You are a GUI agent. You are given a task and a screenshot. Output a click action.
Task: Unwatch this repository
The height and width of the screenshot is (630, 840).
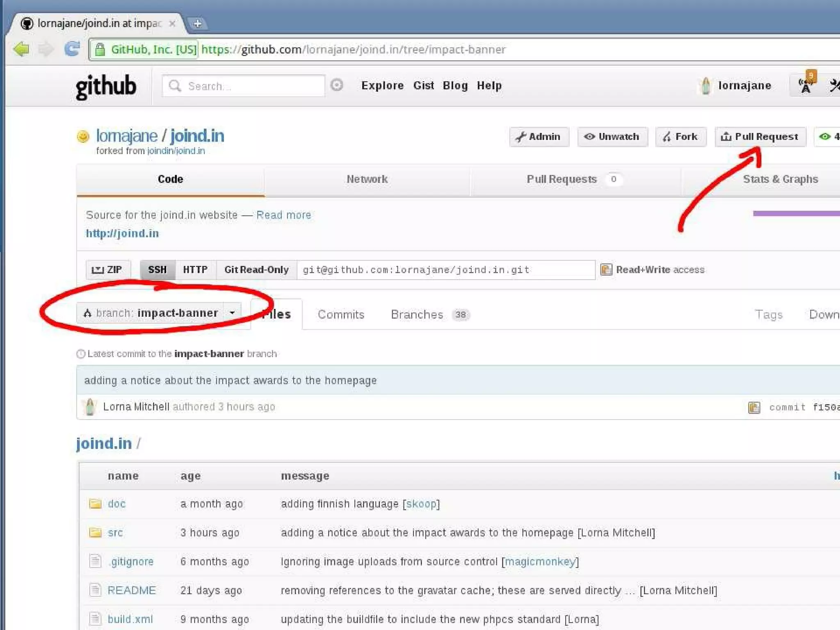pos(612,137)
